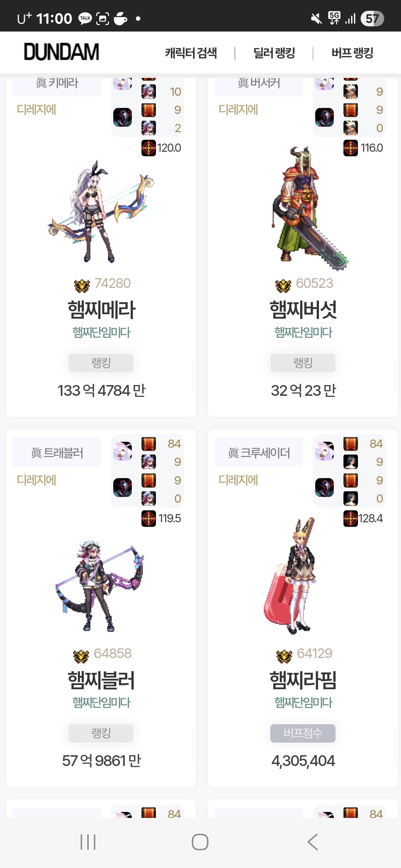
Task: Open 딜러 랭킹 tab
Action: (x=274, y=53)
